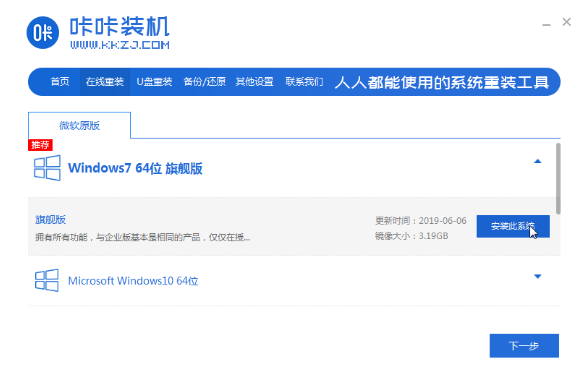Minimize the 咔咔装机 window

[546, 24]
